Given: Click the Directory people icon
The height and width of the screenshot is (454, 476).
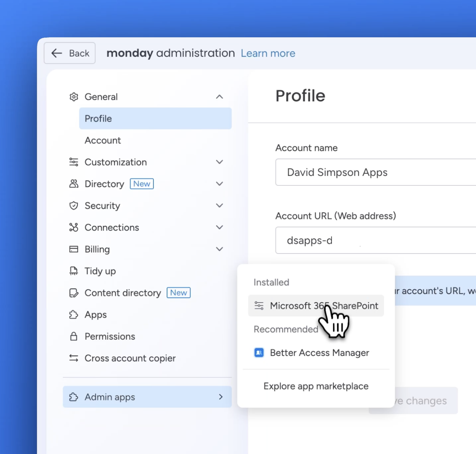Looking at the screenshot, I should pos(74,184).
